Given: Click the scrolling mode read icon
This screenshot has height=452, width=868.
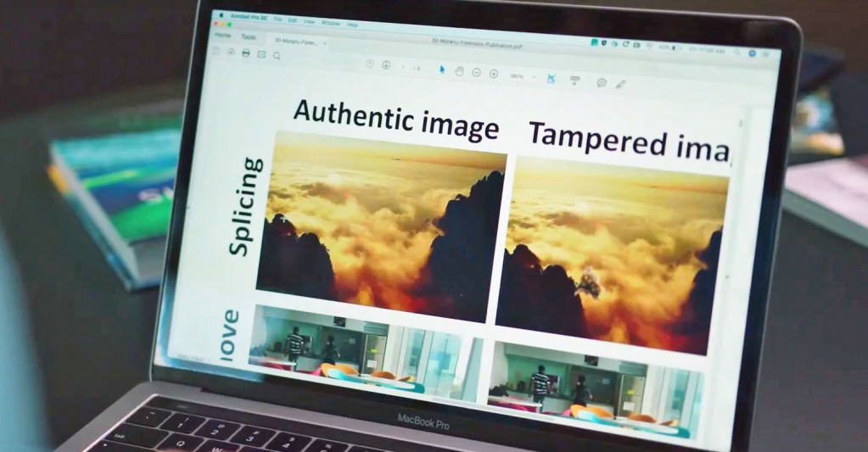Looking at the screenshot, I should (x=575, y=81).
